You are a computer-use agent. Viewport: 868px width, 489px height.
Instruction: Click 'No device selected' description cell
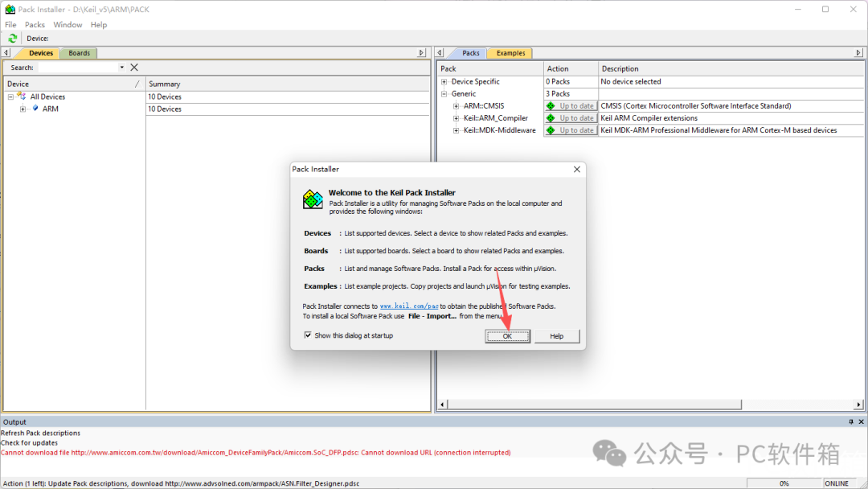631,81
